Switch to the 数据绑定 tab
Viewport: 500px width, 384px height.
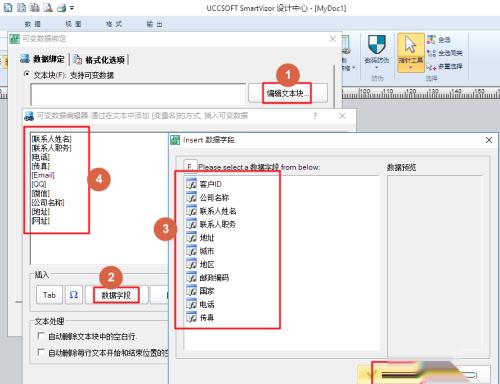coord(42,59)
